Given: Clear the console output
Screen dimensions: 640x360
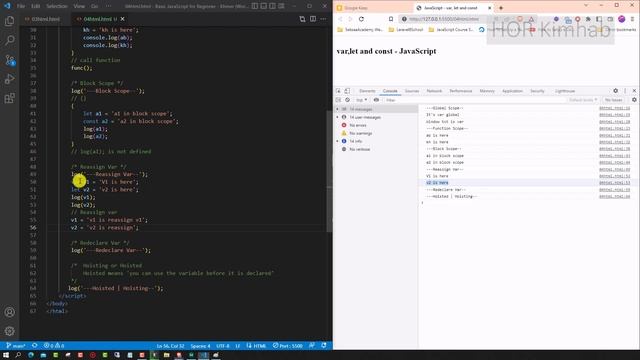Looking at the screenshot, I should coord(347,100).
